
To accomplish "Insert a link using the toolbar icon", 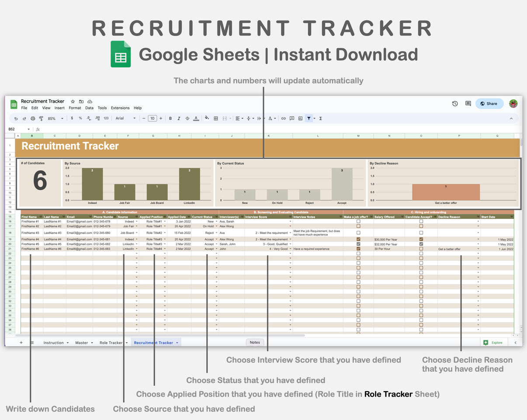I will click(283, 118).
